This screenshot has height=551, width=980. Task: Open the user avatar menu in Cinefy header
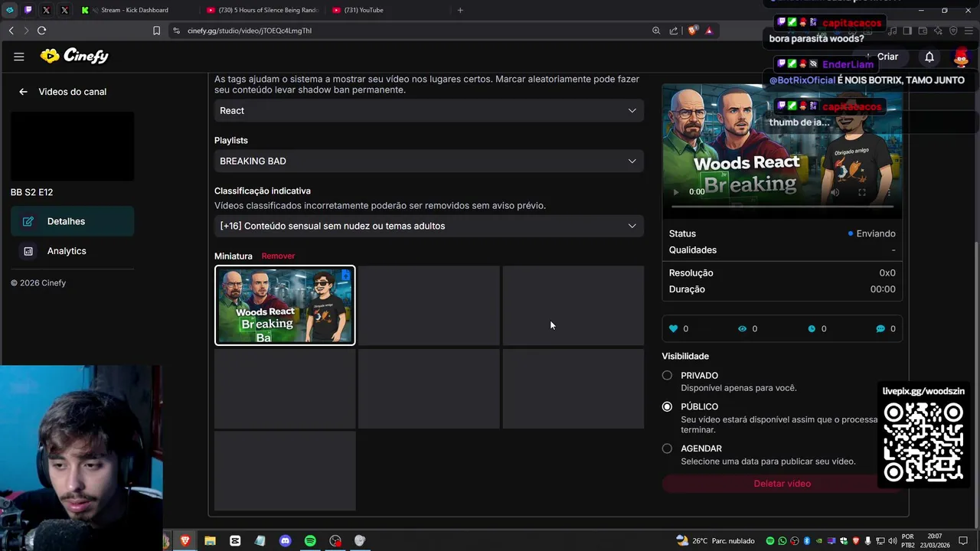pos(961,57)
